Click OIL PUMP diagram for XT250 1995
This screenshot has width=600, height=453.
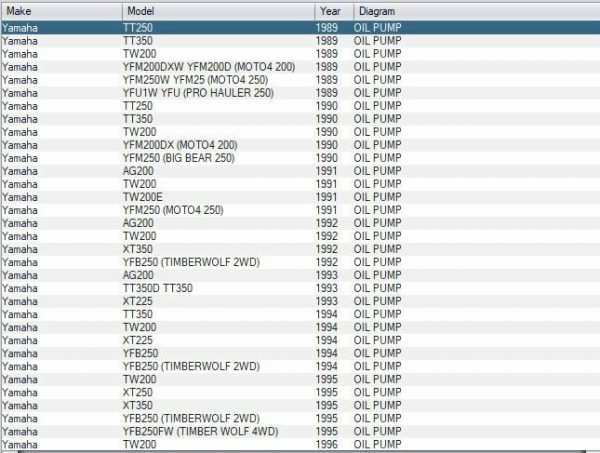click(377, 392)
